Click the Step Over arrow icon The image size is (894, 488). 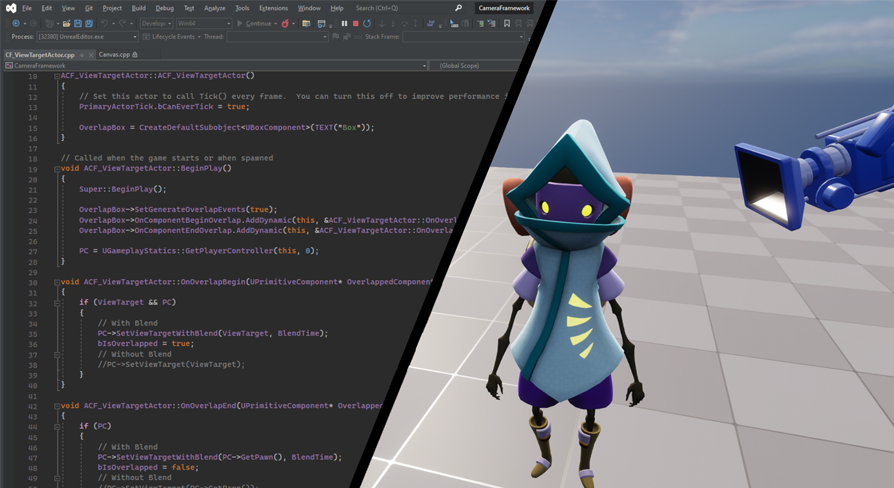404,23
